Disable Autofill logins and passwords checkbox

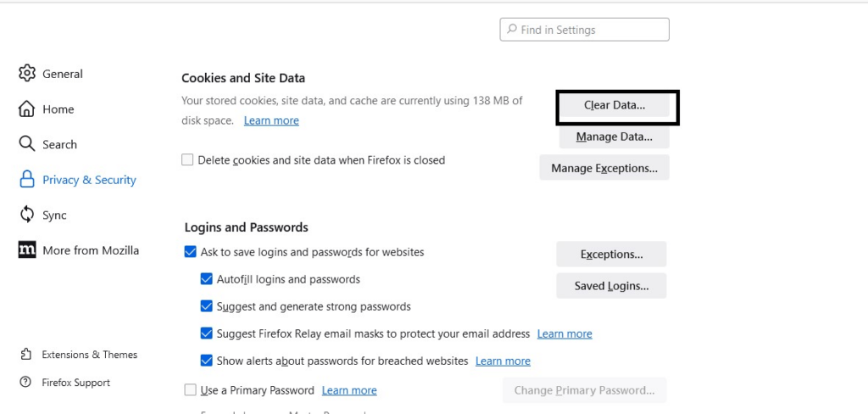pyautogui.click(x=207, y=279)
